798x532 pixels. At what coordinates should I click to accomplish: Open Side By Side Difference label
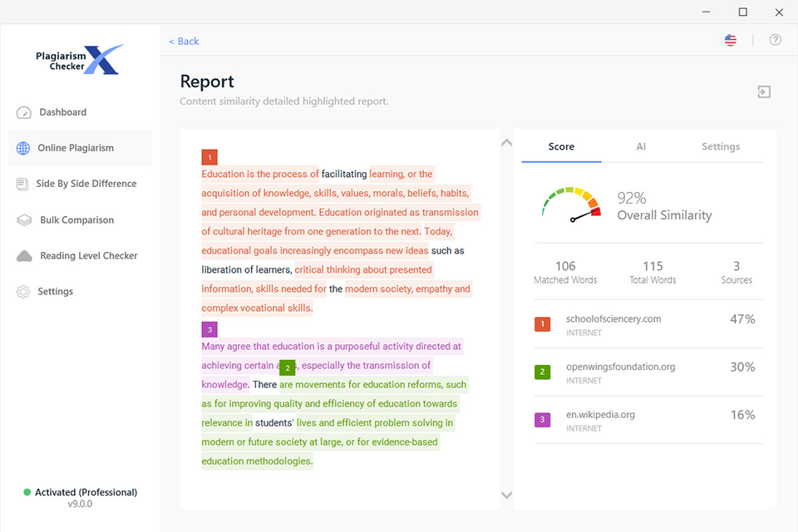click(86, 183)
